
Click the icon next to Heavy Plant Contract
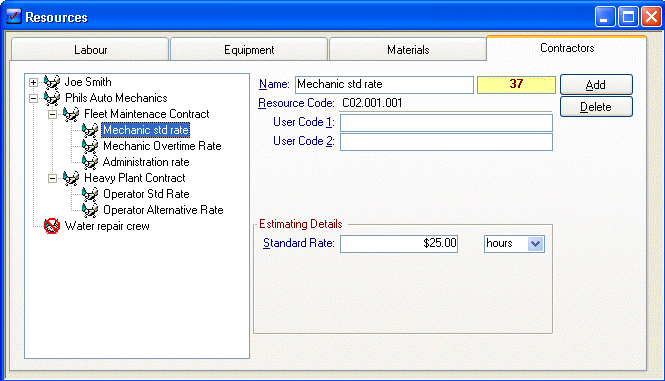[x=71, y=178]
